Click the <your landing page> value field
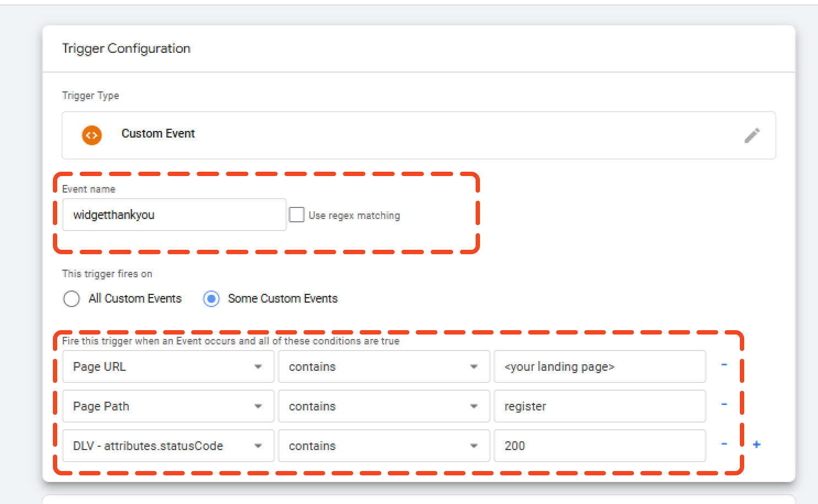 pos(599,367)
